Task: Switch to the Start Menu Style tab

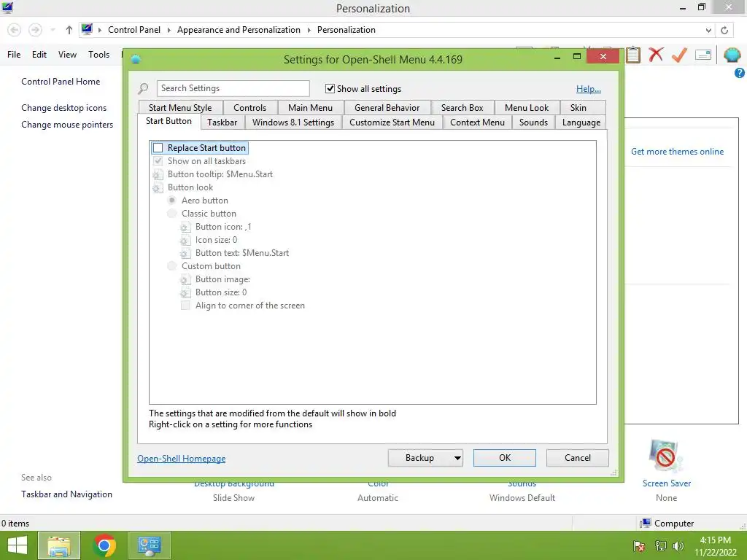Action: tap(180, 108)
